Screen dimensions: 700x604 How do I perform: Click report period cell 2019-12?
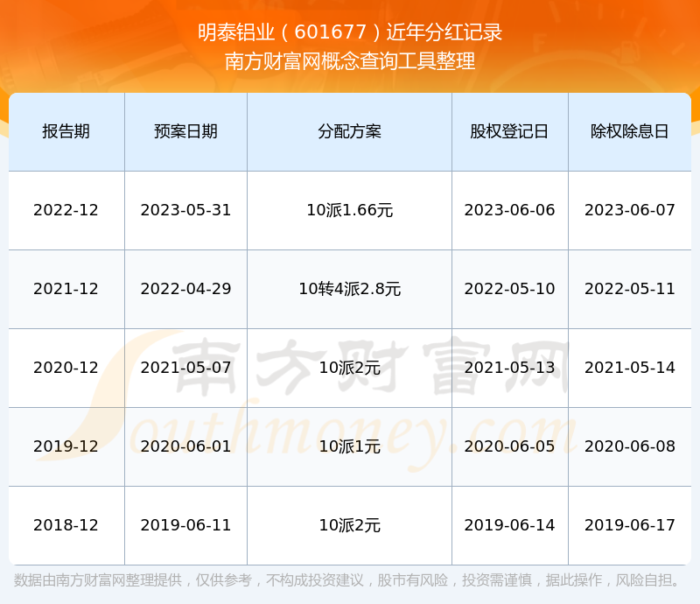pos(66,446)
